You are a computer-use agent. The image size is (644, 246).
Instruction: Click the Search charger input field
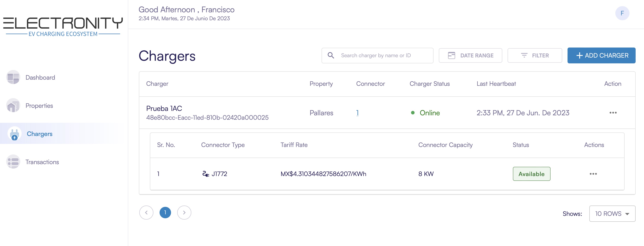pyautogui.click(x=383, y=55)
